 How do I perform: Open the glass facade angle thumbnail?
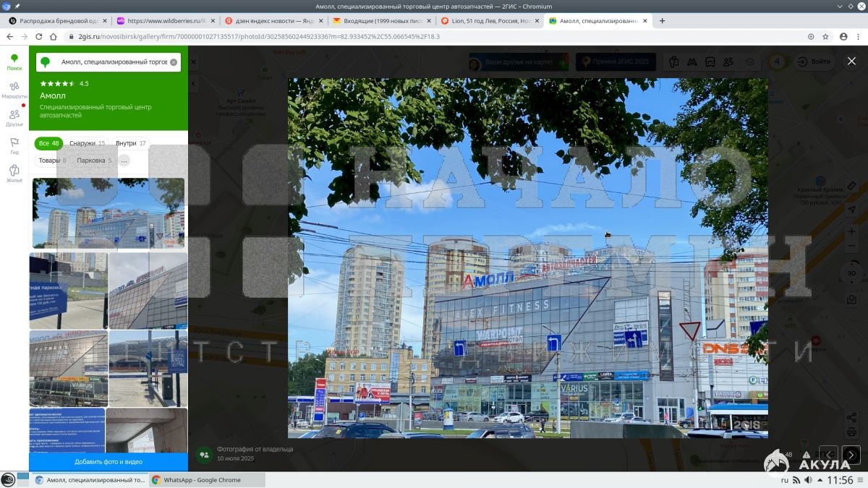(148, 291)
